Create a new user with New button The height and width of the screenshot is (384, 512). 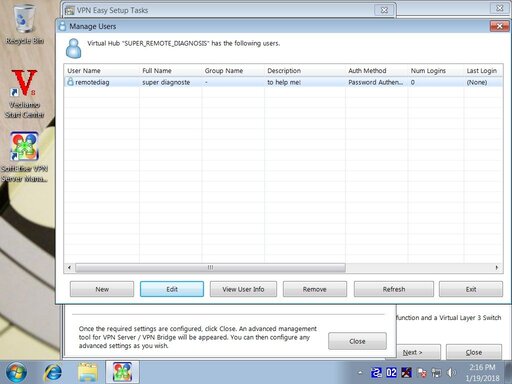(x=102, y=289)
